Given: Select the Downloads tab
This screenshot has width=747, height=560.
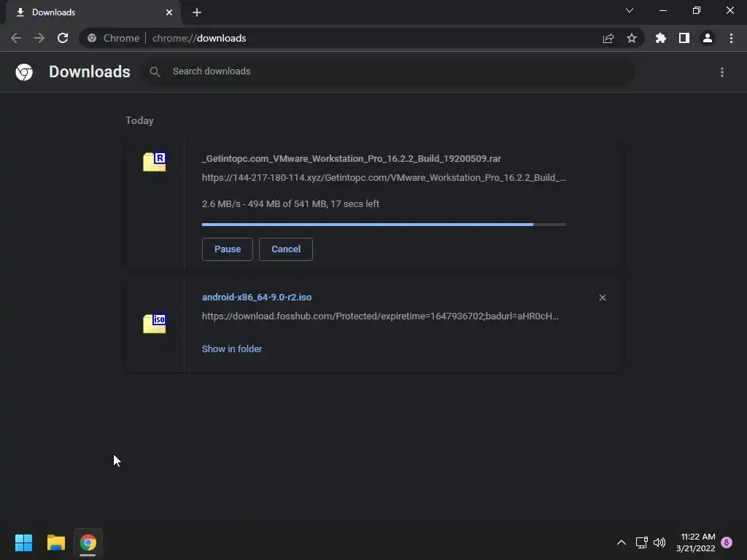Looking at the screenshot, I should coord(93,12).
